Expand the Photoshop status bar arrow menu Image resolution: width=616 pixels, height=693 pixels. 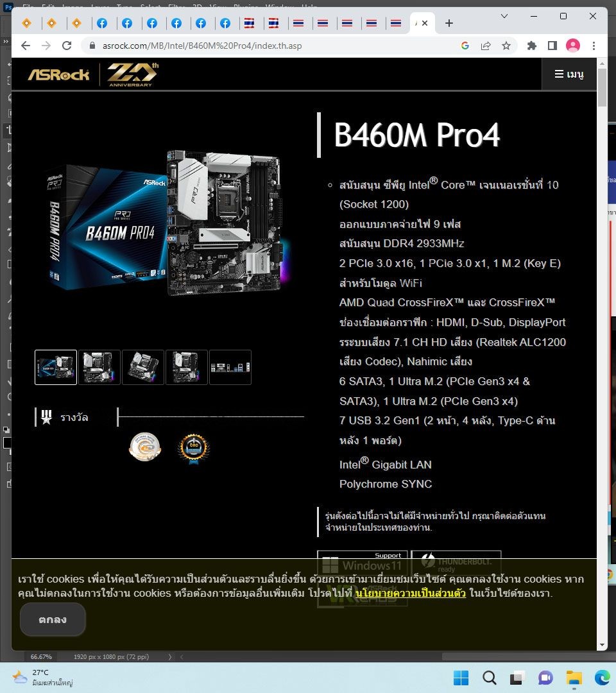tap(170, 657)
